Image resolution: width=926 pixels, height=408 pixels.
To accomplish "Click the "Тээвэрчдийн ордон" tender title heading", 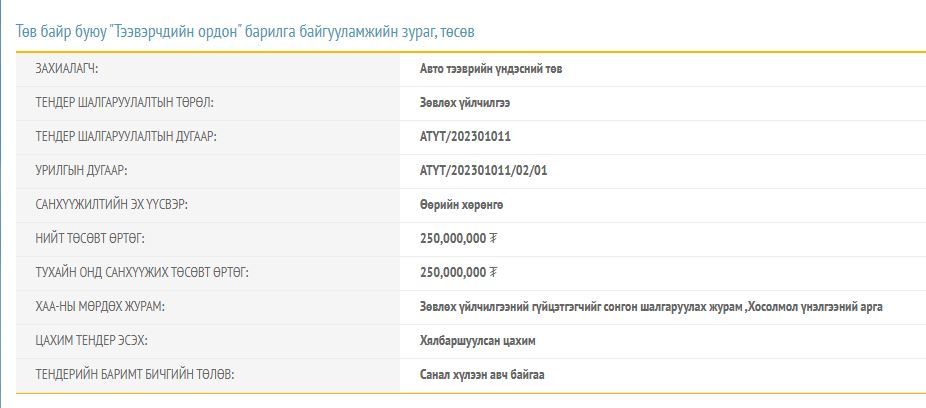I will point(245,32).
